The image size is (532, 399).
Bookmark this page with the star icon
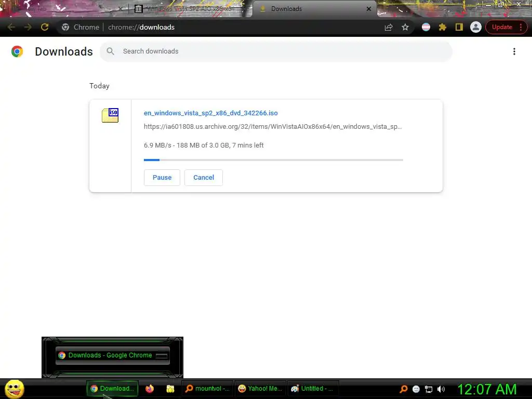(x=405, y=27)
